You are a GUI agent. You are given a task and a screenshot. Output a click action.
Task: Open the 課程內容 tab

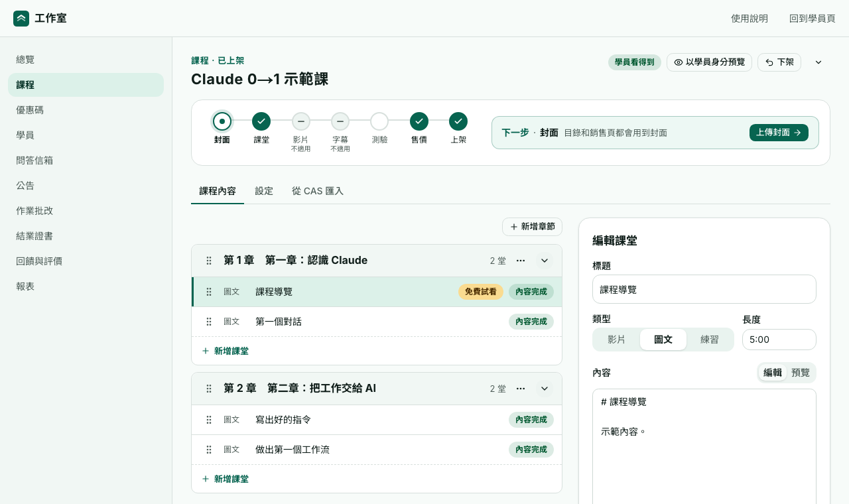click(218, 191)
